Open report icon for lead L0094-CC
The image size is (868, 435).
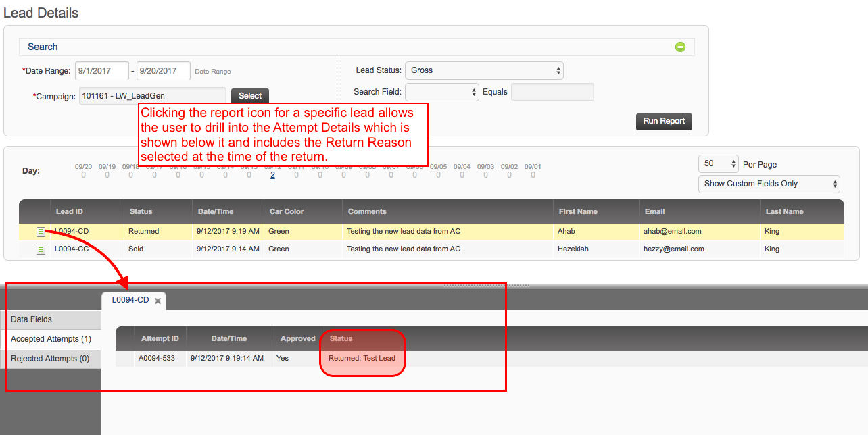pyautogui.click(x=41, y=249)
